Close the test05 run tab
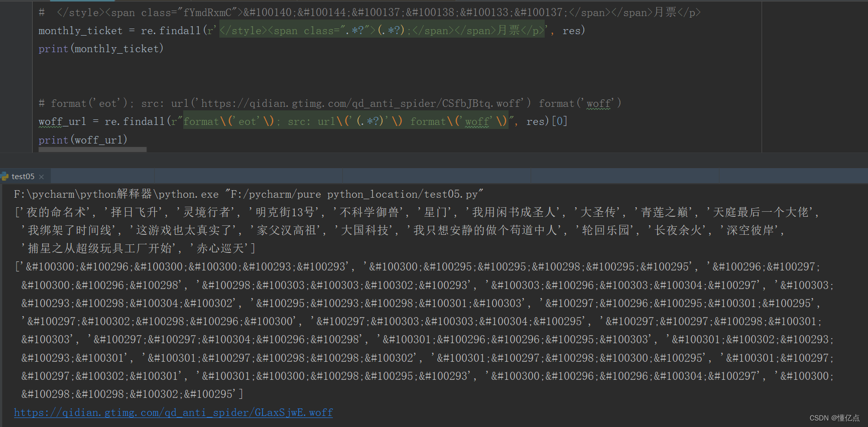Viewport: 868px width, 427px height. [42, 177]
